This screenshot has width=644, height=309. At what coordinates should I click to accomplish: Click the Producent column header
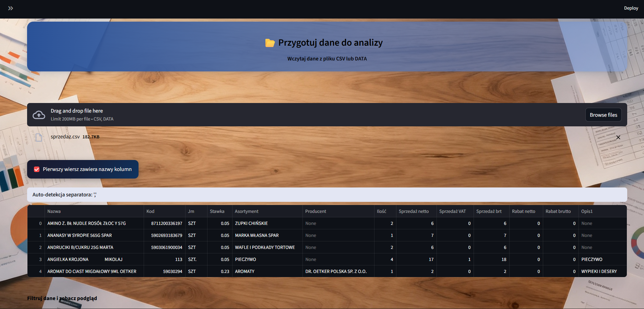coord(338,211)
